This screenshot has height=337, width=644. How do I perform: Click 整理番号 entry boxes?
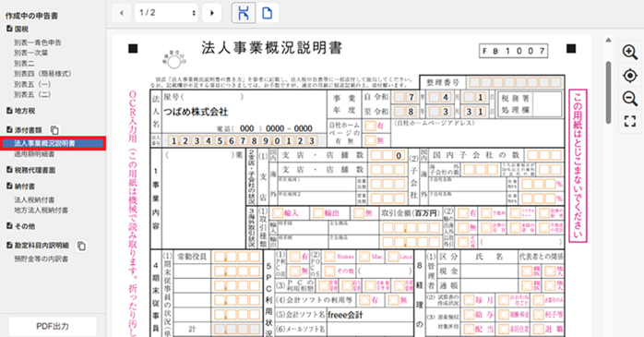(x=515, y=82)
